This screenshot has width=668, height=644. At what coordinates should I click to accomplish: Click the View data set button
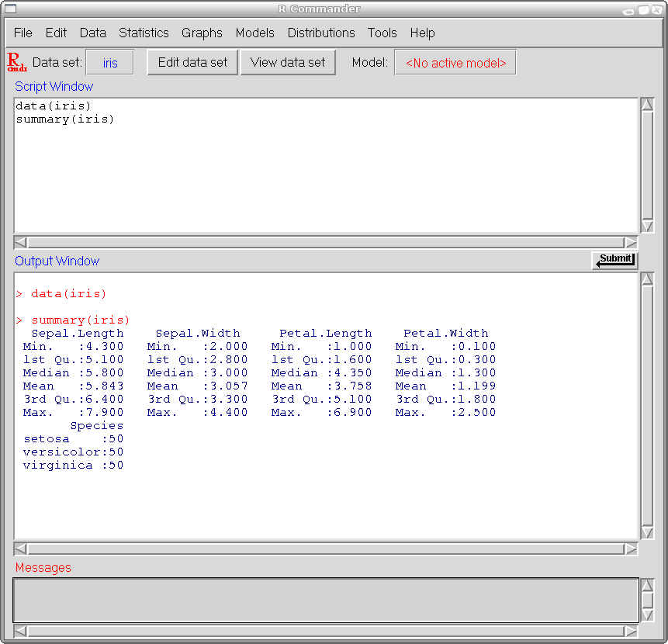pyautogui.click(x=288, y=62)
